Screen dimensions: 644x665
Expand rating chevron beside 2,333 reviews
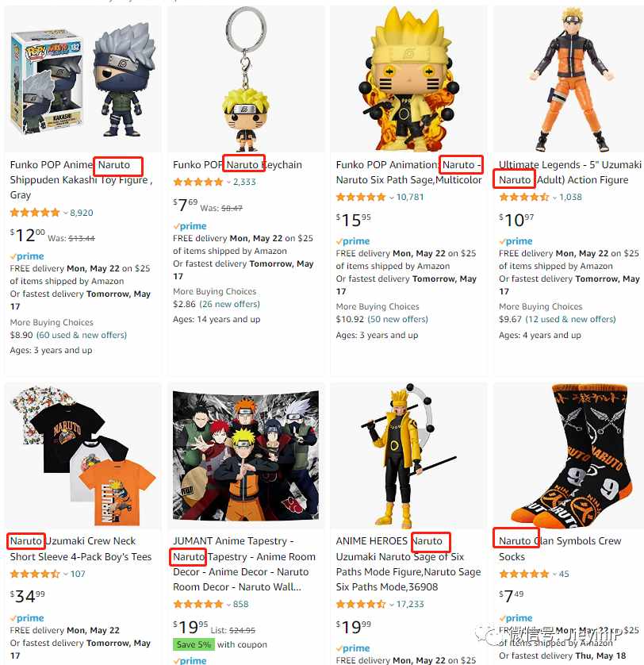pos(229,183)
